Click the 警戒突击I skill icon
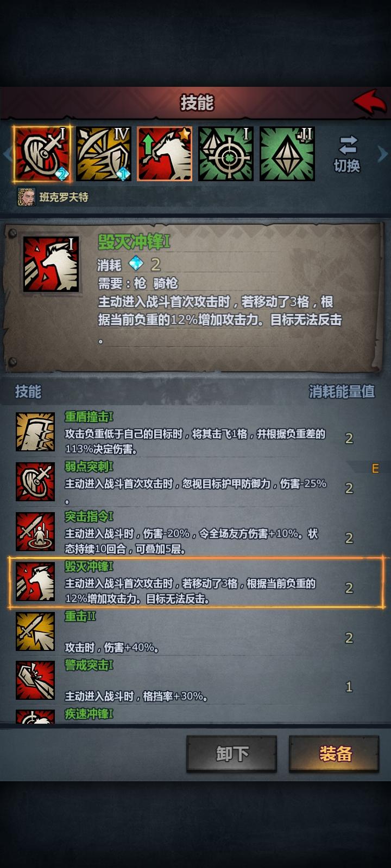391x868 pixels. [35, 680]
